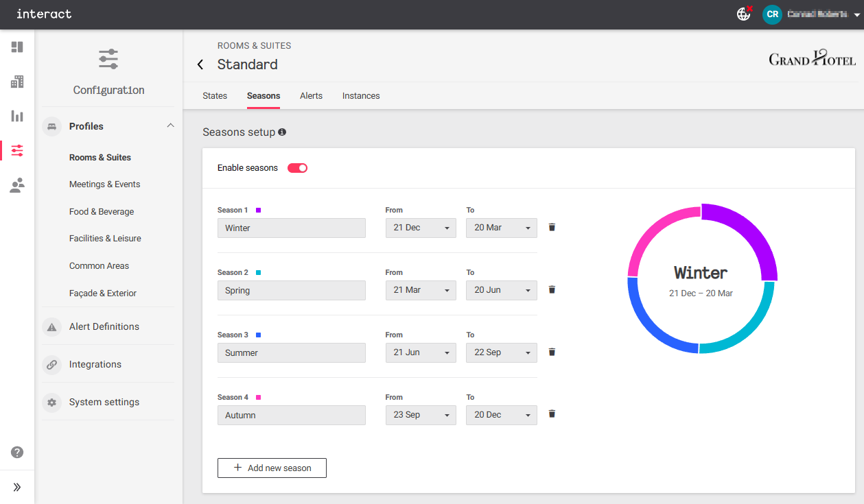This screenshot has width=864, height=504.
Task: Open the Summer To date dropdown
Action: coord(501,352)
